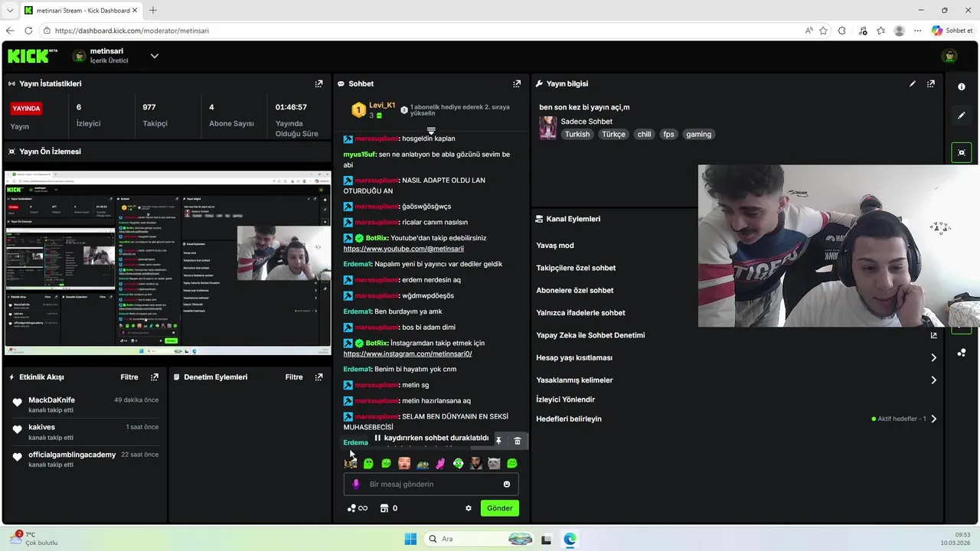Screen dimensions: 980x551
Task: Click the stream preview thumbnail
Action: click(168, 263)
